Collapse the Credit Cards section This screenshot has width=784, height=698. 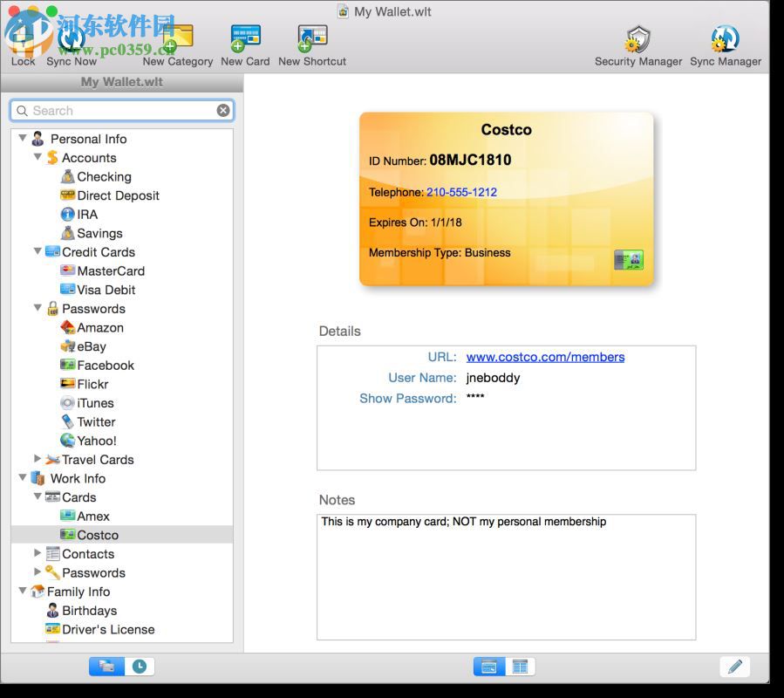click(38, 251)
